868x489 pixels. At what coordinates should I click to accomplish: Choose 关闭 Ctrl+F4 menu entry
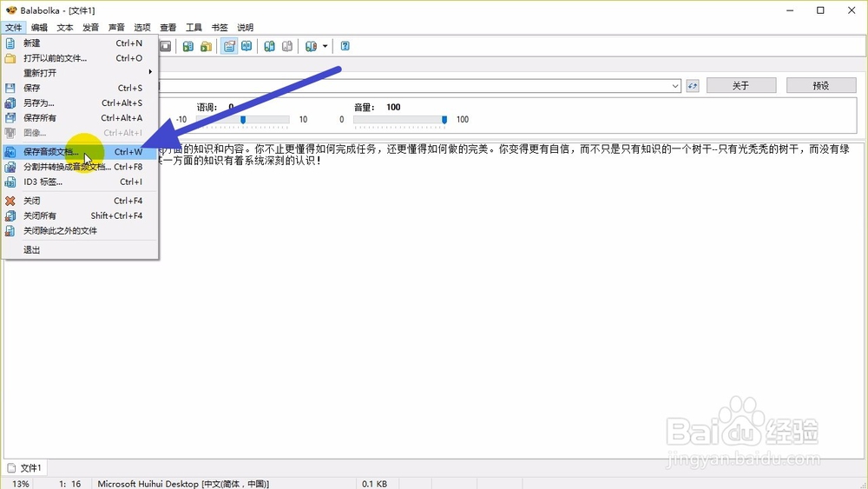pos(80,201)
